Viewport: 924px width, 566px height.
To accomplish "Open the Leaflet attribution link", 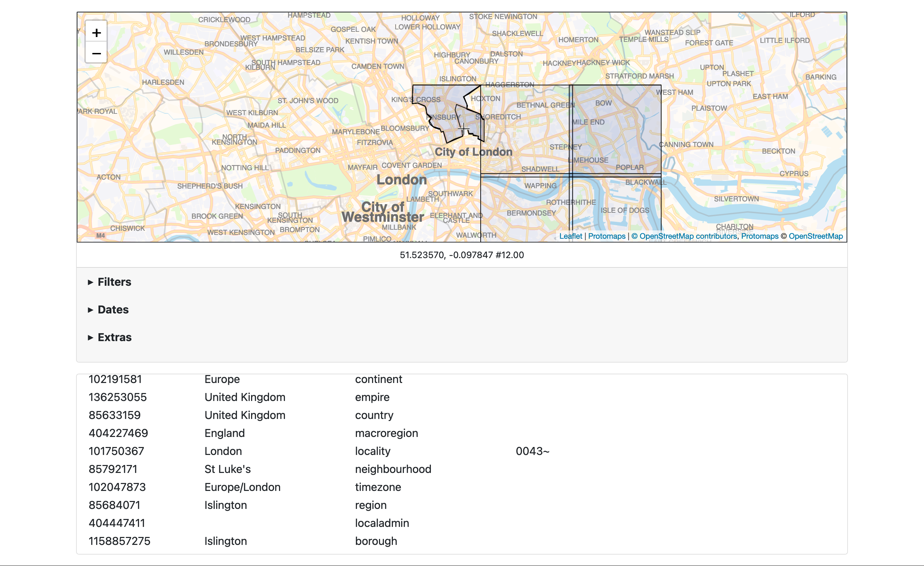I will coord(570,236).
